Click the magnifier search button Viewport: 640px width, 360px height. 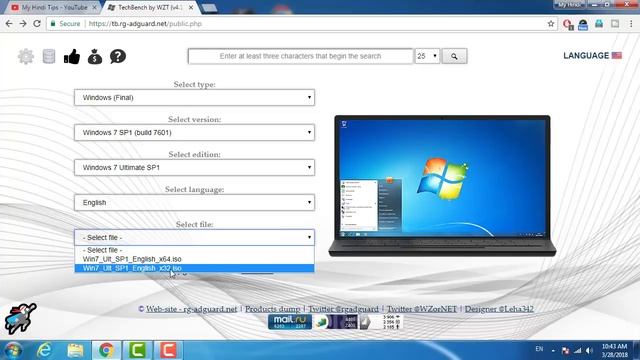(x=454, y=56)
